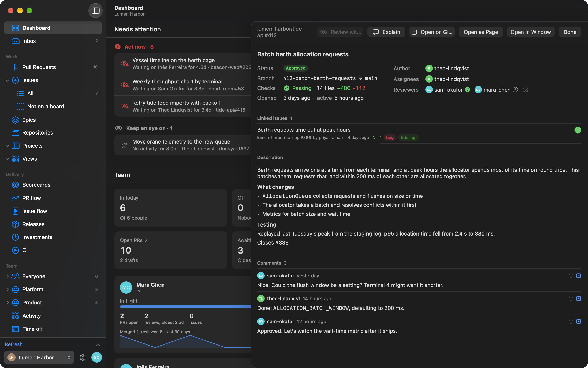Image resolution: width=588 pixels, height=368 pixels.
Task: Click the SO user avatar in sidebar footer
Action: tap(97, 357)
